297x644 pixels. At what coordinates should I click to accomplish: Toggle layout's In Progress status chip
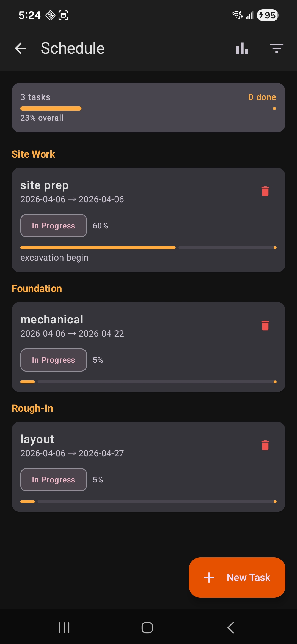tap(53, 479)
